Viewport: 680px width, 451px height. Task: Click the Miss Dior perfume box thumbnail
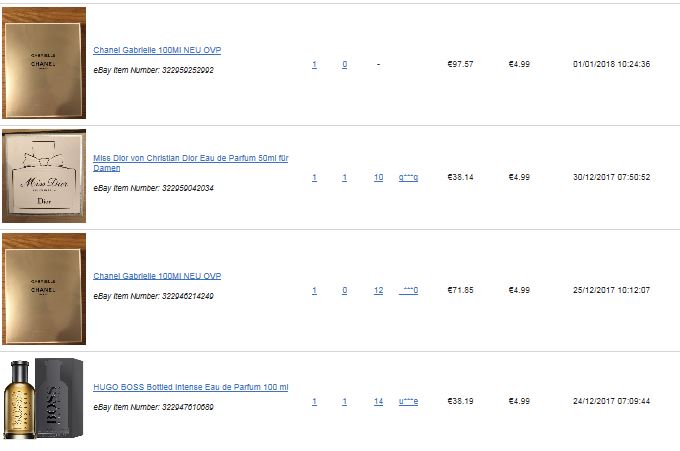(44, 176)
